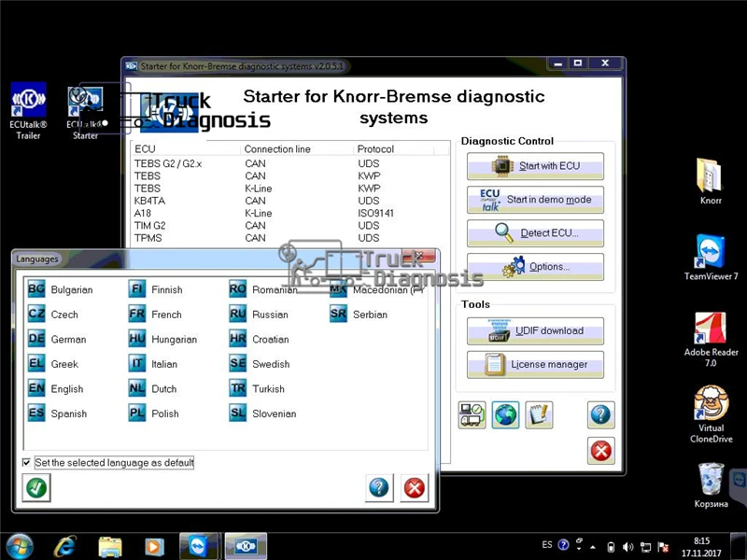747x560 pixels.
Task: Open Recycle Bin (Корзина)
Action: pos(711,485)
